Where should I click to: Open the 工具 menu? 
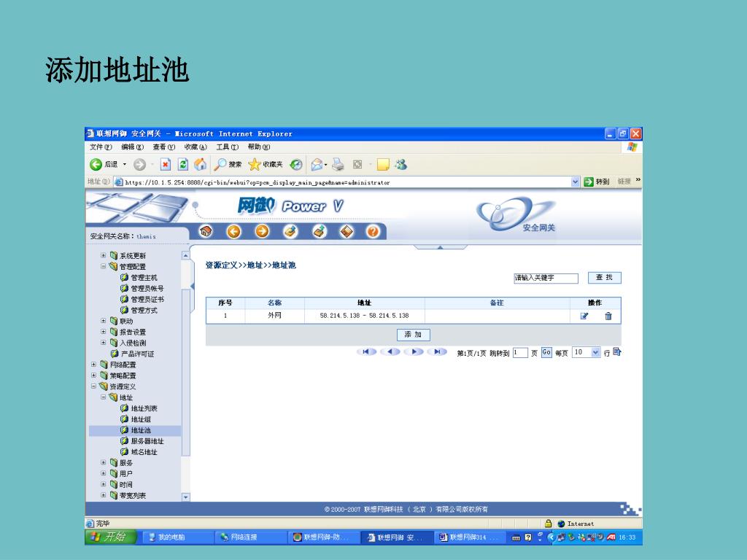click(228, 147)
